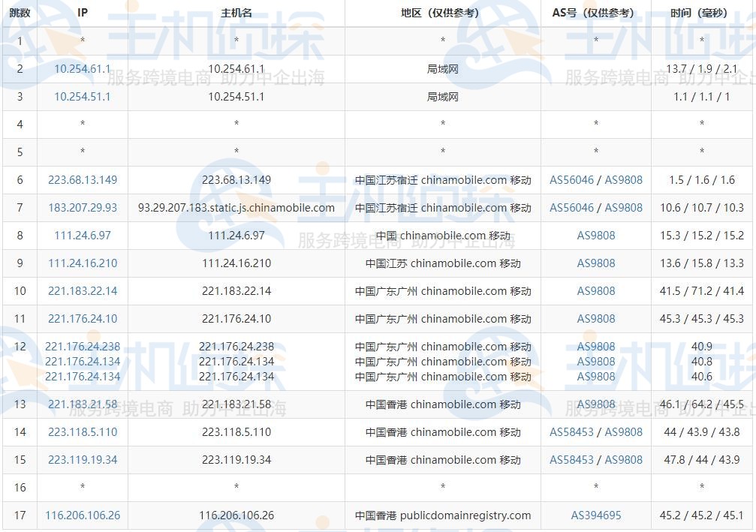Open the IP link 10.254.61.1
Image resolution: width=756 pixels, height=532 pixels.
coord(82,69)
